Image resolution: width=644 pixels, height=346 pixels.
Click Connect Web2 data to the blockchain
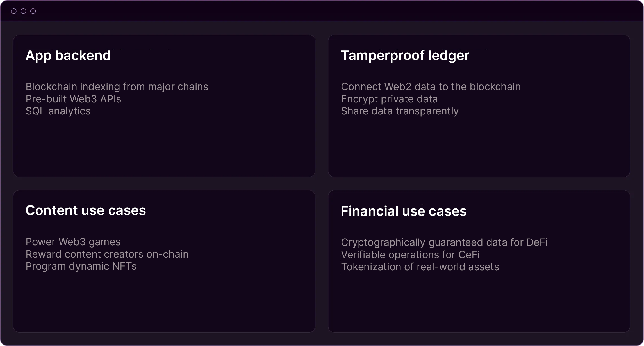click(431, 87)
